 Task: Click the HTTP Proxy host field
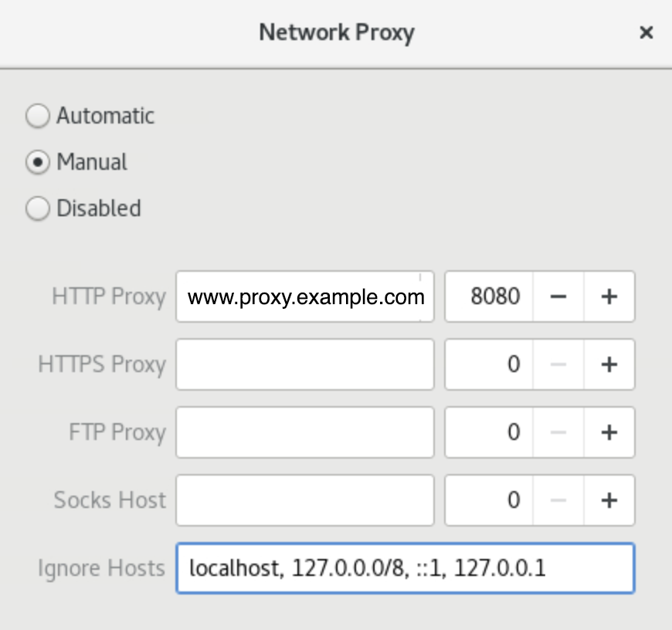(305, 296)
